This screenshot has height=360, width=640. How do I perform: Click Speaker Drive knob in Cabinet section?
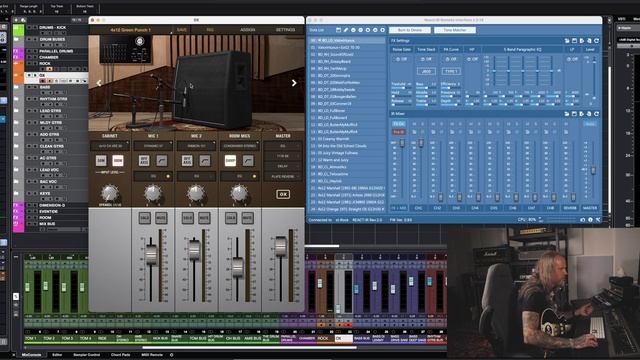110,193
